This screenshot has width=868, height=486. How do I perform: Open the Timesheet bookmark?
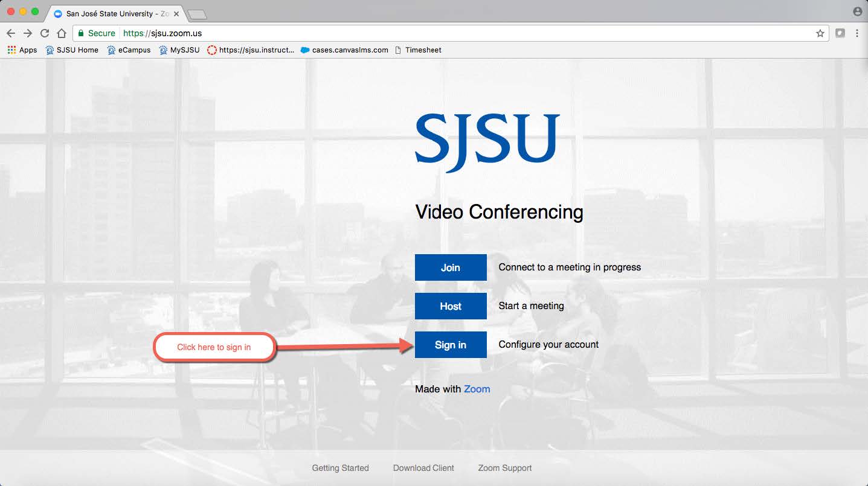pyautogui.click(x=418, y=50)
